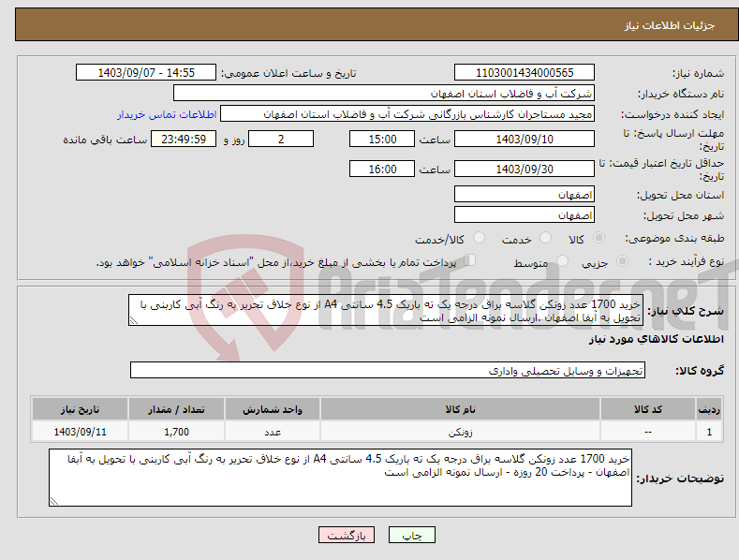Screen dimensions: 739x560
Task: Click the زونکن item name cell
Action: tap(460, 432)
